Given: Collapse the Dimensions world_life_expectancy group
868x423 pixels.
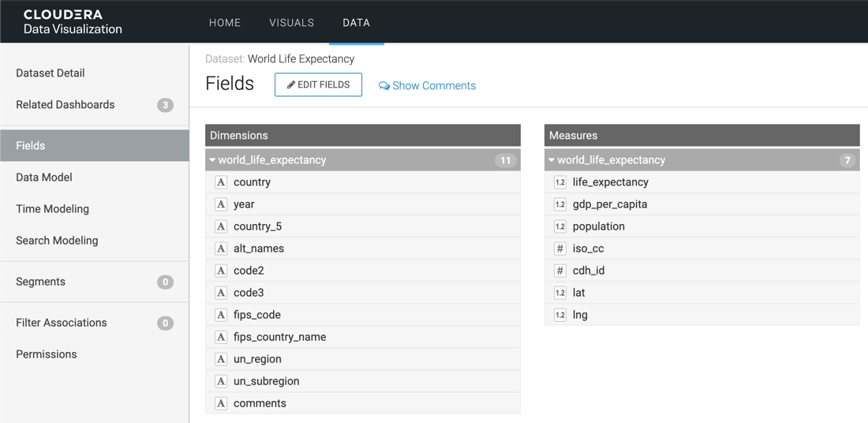Looking at the screenshot, I should click(x=212, y=160).
